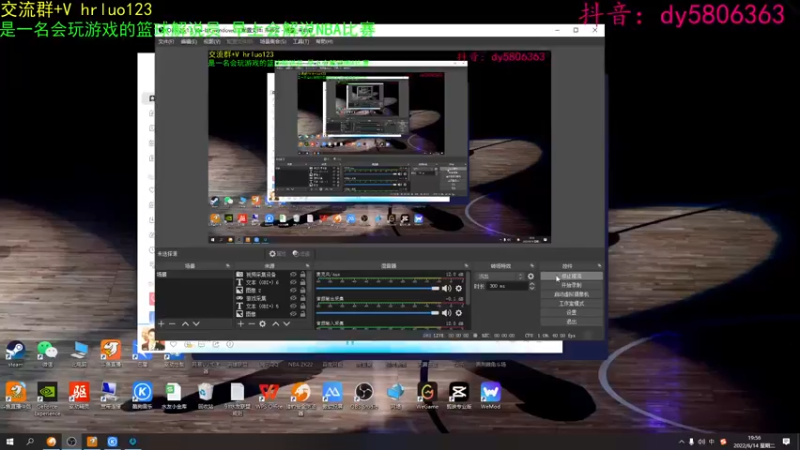The width and height of the screenshot is (800, 450).
Task: Toggle visibility eye of 图像 2 source
Action: pos(293,290)
